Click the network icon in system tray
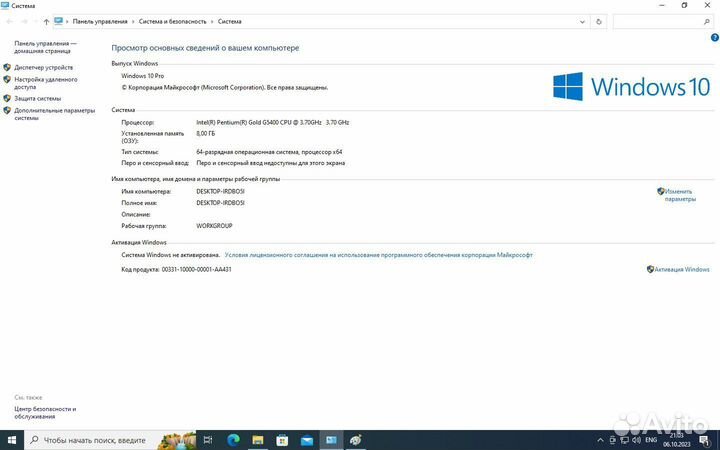720x450 pixels. tap(624, 440)
